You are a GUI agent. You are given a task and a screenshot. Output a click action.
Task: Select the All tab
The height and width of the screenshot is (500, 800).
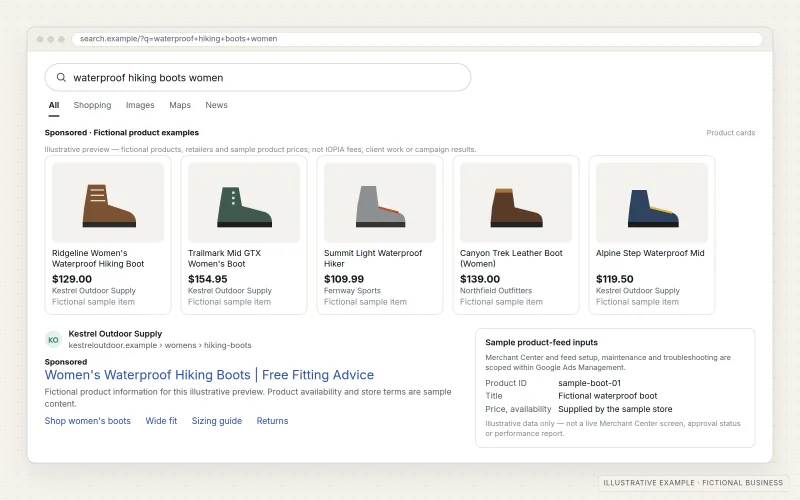point(54,105)
